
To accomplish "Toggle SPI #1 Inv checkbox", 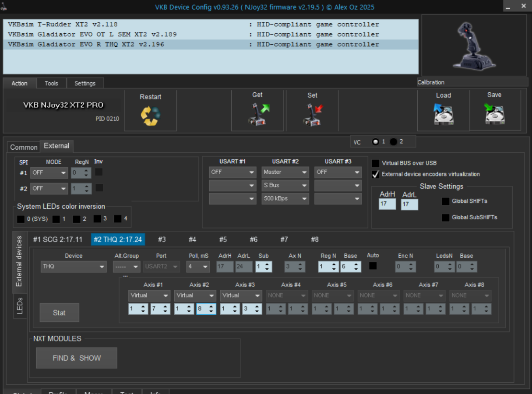I will point(99,172).
